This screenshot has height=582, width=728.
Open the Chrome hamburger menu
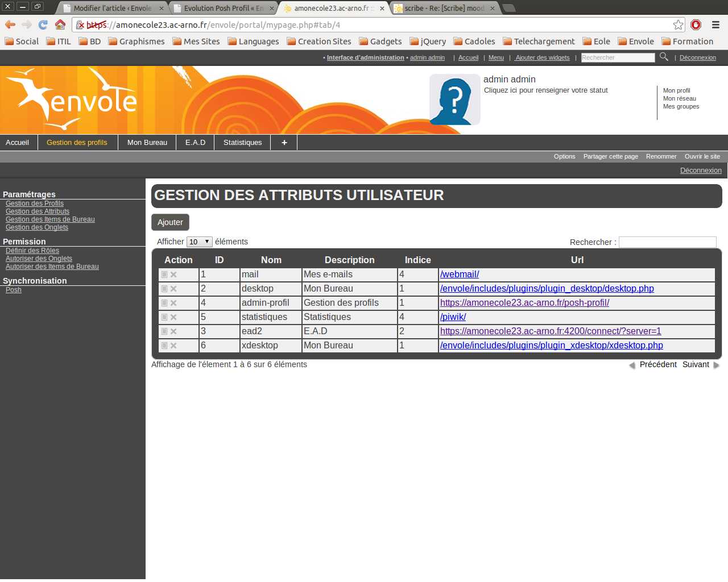tap(715, 24)
